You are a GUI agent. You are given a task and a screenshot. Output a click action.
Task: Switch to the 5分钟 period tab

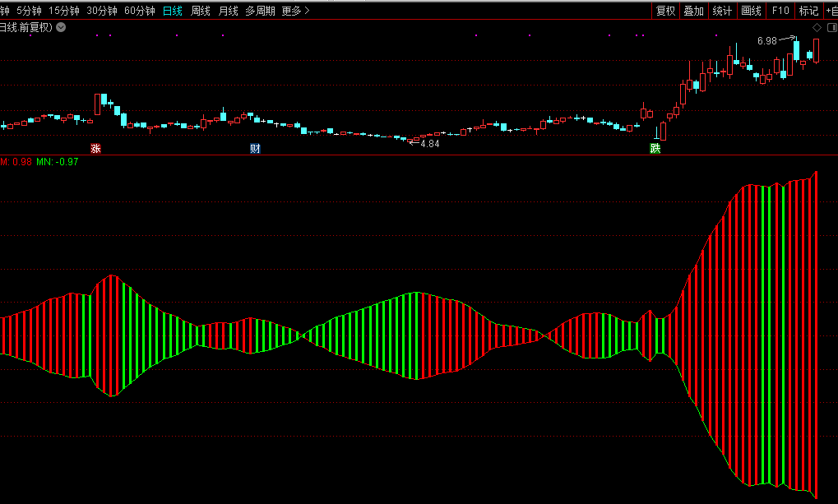click(29, 11)
